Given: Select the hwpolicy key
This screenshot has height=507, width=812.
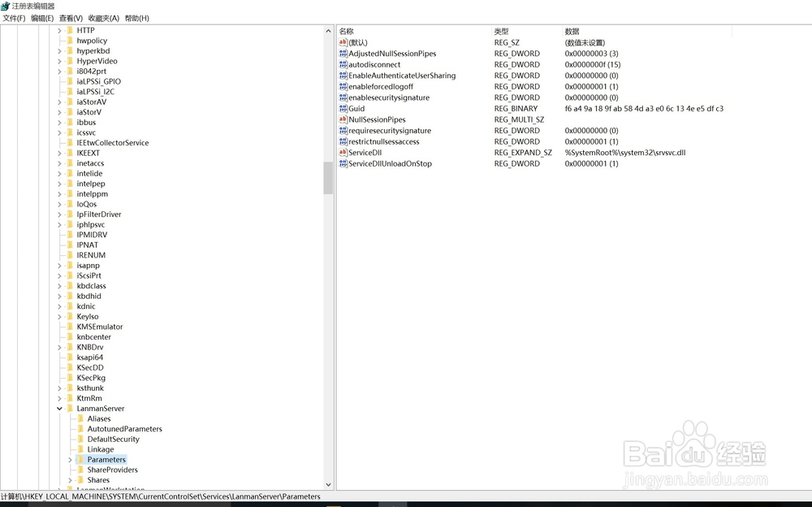Looking at the screenshot, I should coord(92,41).
